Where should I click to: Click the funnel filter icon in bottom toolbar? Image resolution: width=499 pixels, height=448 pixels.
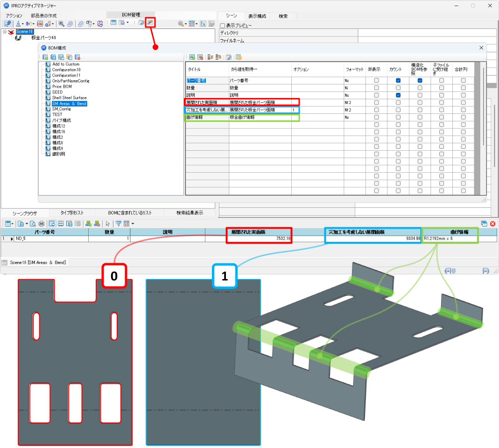119,224
